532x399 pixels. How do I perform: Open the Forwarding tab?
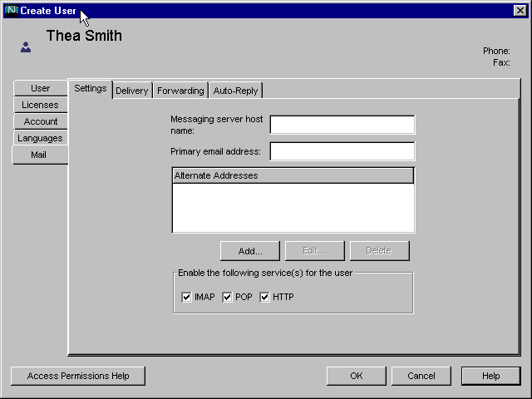click(x=180, y=91)
